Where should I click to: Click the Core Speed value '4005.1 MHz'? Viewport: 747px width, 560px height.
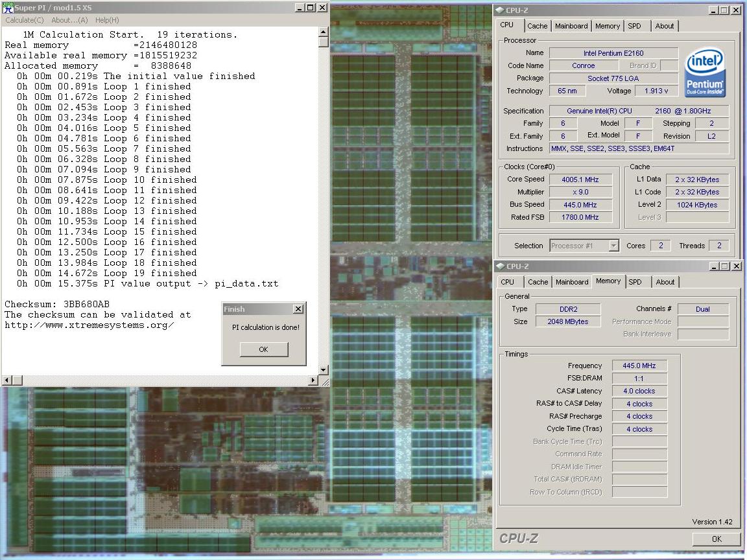click(x=580, y=180)
